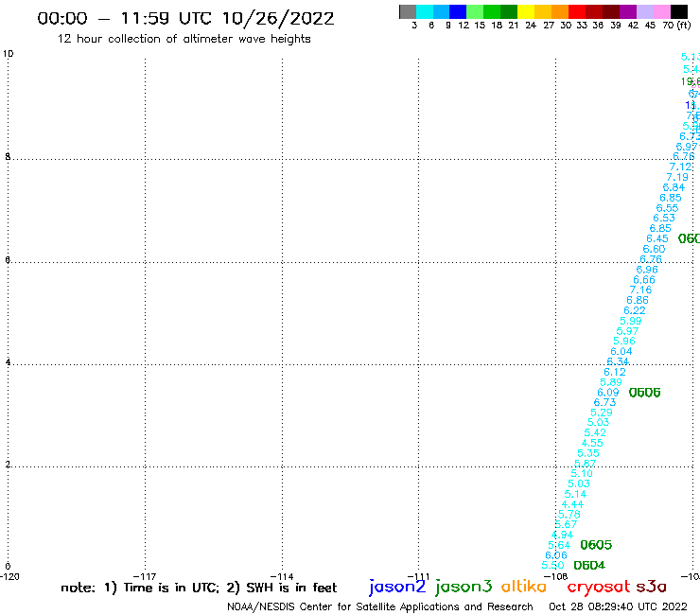Click the '4.55' wave height value

[592, 443]
